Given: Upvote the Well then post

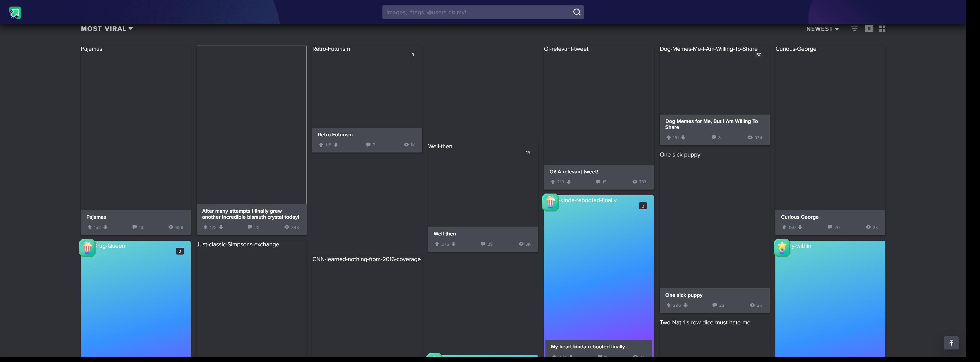Looking at the screenshot, I should 437,244.
